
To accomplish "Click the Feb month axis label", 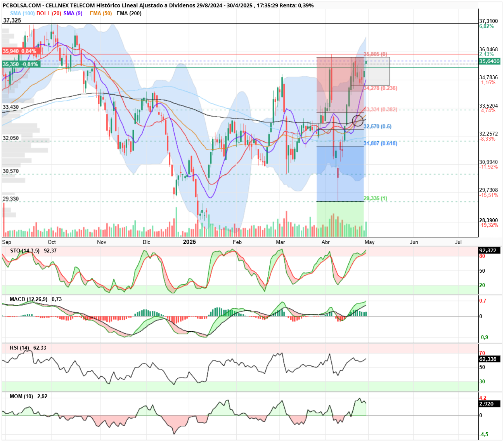I will [x=237, y=242].
